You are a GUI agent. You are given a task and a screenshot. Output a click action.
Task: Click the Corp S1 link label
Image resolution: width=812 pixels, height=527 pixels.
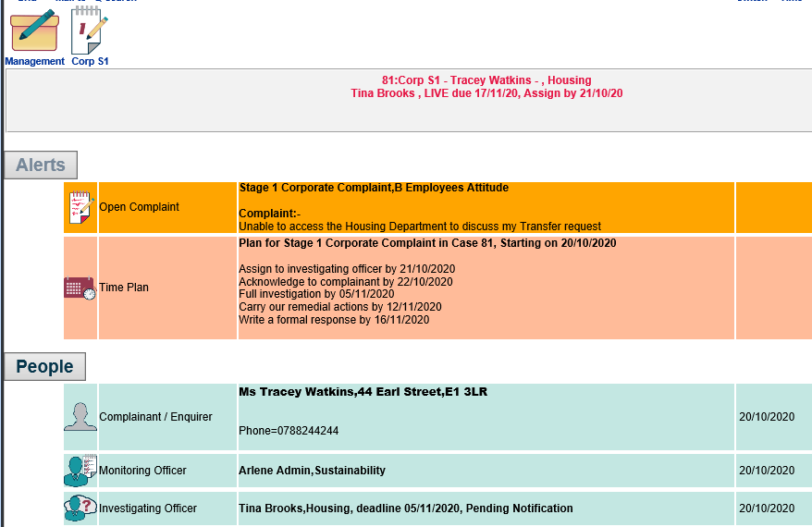tap(90, 61)
